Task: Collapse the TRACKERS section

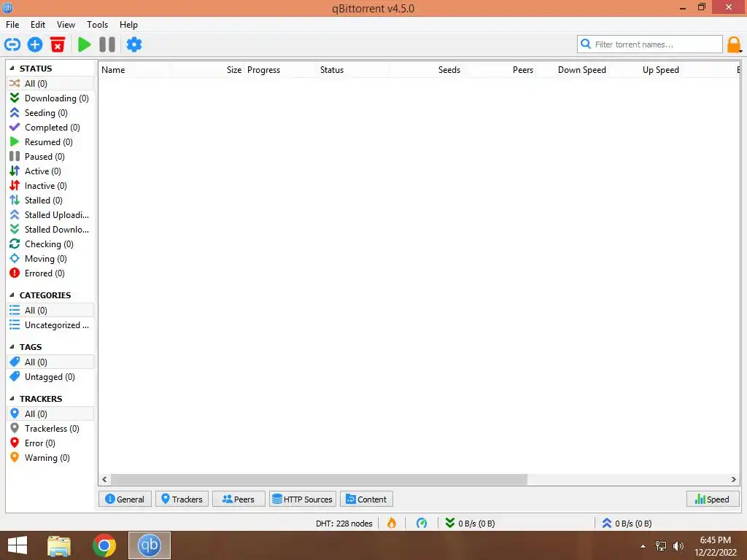Action: (x=12, y=398)
